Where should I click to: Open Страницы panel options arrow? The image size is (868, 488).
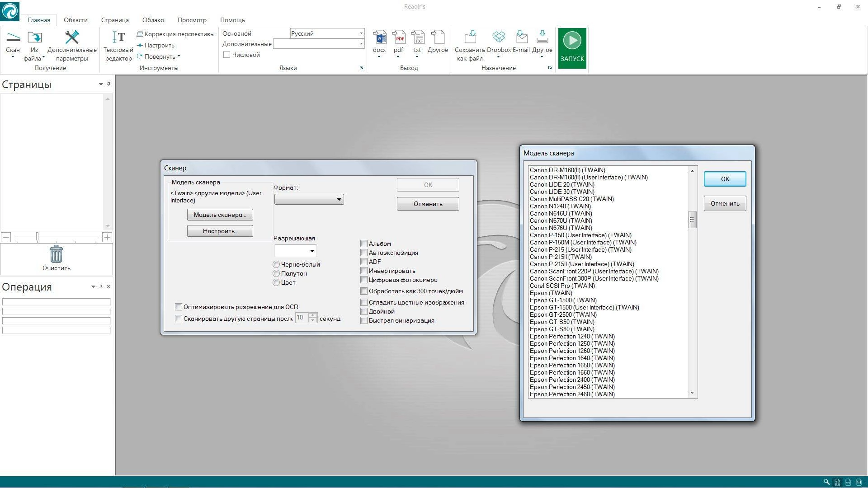(101, 84)
